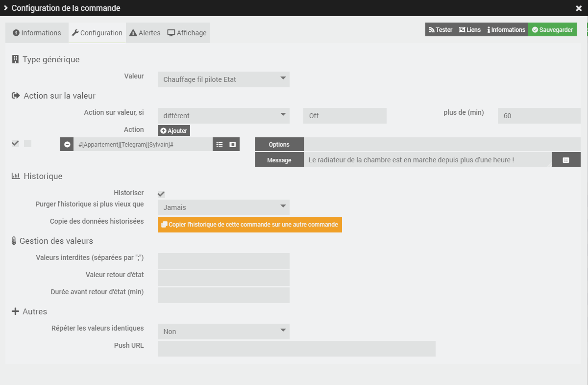
Task: Click the 'Autres' section heading
Action: click(x=29, y=311)
